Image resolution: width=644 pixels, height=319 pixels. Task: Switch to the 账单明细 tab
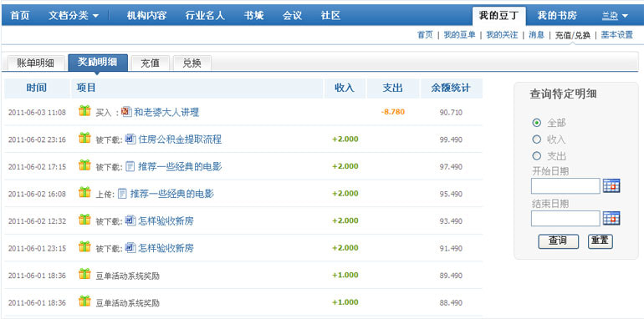pyautogui.click(x=35, y=63)
